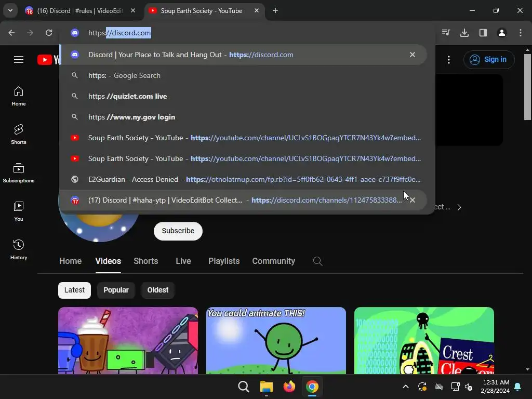Image resolution: width=532 pixels, height=399 pixels.
Task: Show hidden system tray icons
Action: point(405,387)
